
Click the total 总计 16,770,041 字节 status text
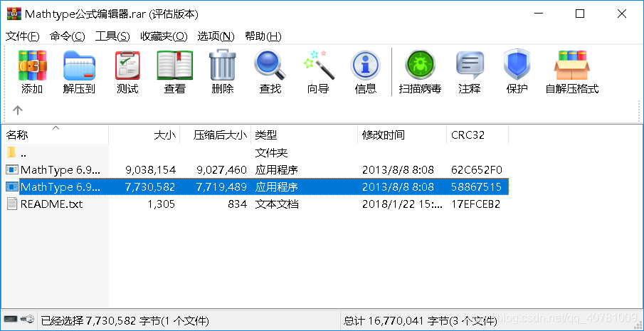420,320
